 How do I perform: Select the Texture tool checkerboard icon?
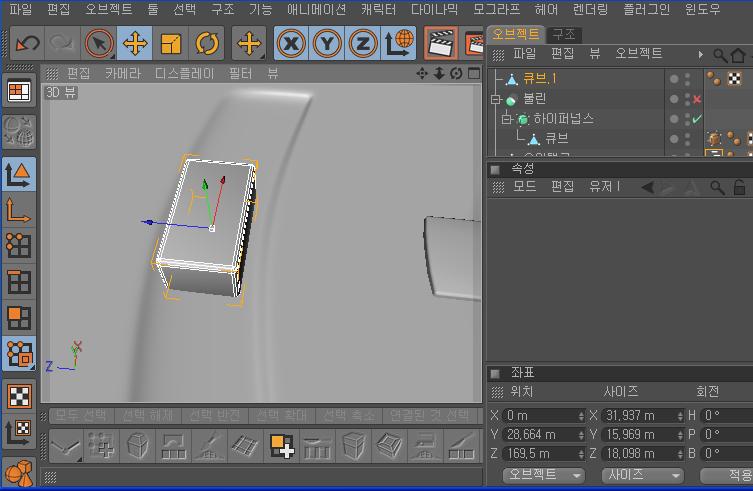click(x=19, y=396)
